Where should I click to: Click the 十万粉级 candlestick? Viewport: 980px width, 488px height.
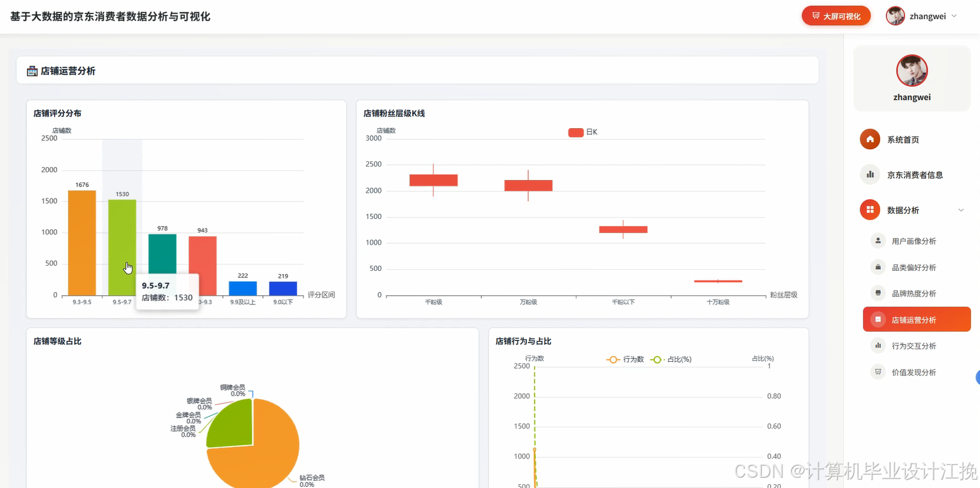pos(718,281)
